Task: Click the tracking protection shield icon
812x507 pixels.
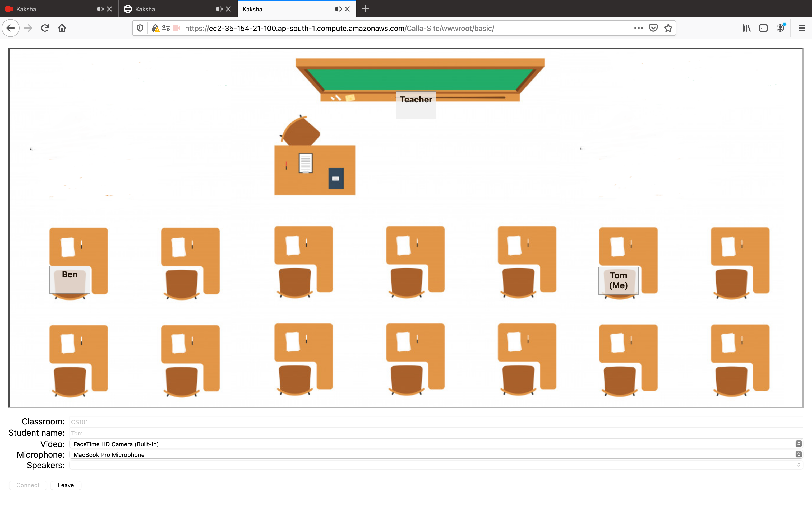Action: click(140, 28)
